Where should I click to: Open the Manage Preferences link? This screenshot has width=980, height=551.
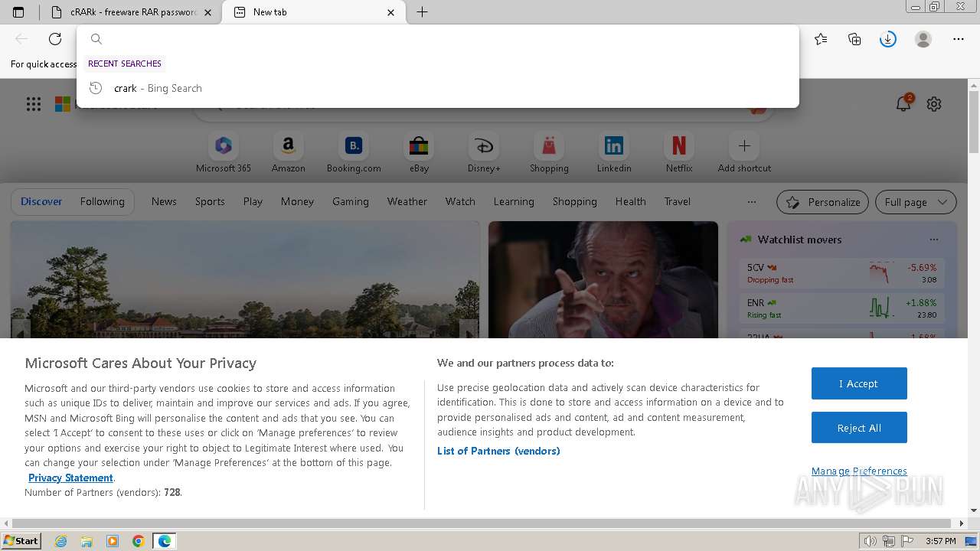click(859, 471)
